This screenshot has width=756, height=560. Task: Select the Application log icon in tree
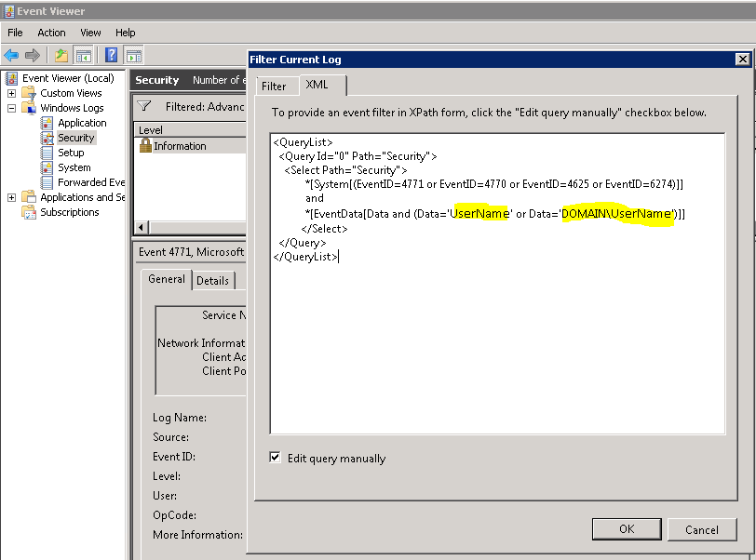(47, 123)
